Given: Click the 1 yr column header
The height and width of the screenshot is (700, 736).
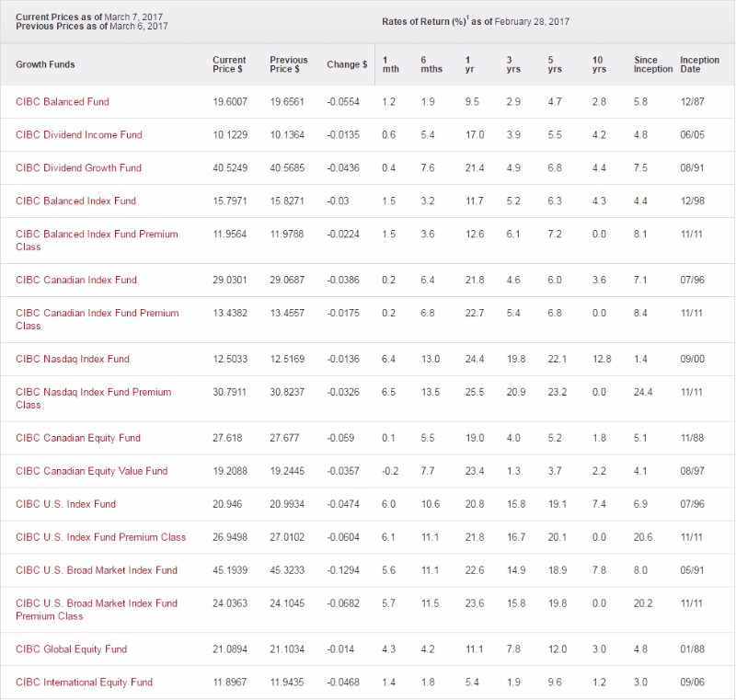Looking at the screenshot, I should (x=469, y=64).
